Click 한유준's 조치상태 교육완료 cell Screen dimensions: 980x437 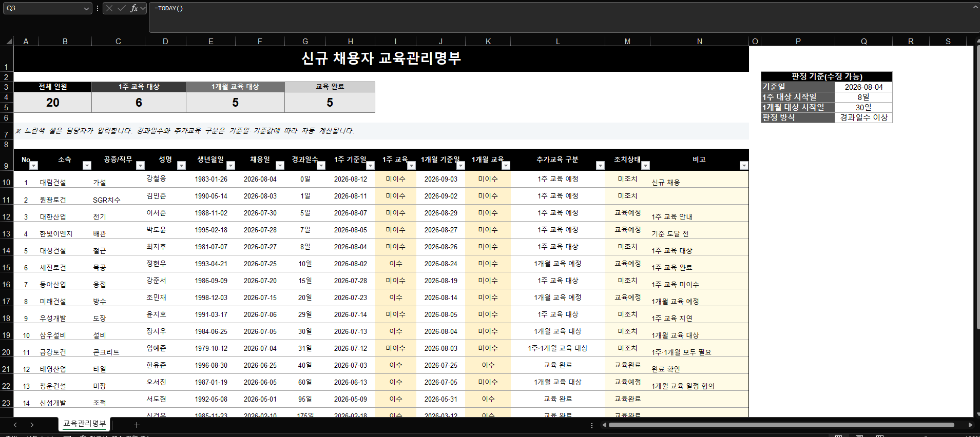point(628,365)
